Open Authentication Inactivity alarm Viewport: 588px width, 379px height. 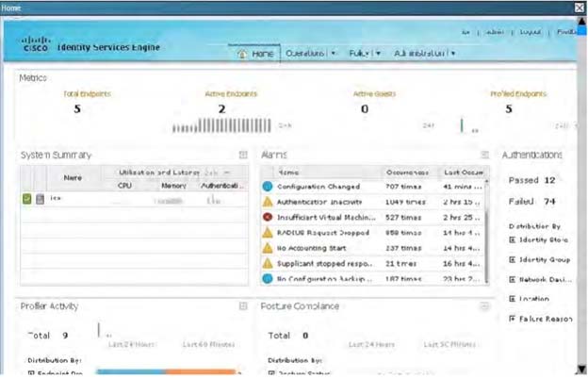pyautogui.click(x=319, y=202)
